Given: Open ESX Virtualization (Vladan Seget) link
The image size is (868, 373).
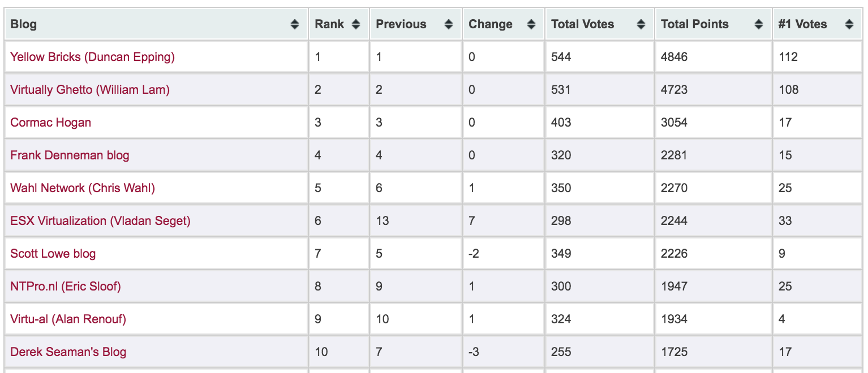Looking at the screenshot, I should (x=101, y=221).
